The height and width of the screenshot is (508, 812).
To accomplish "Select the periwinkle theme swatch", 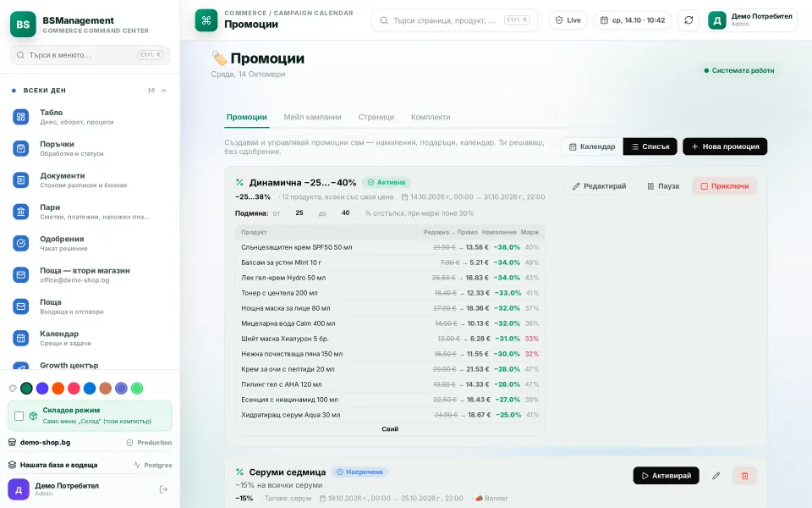I will pos(121,389).
